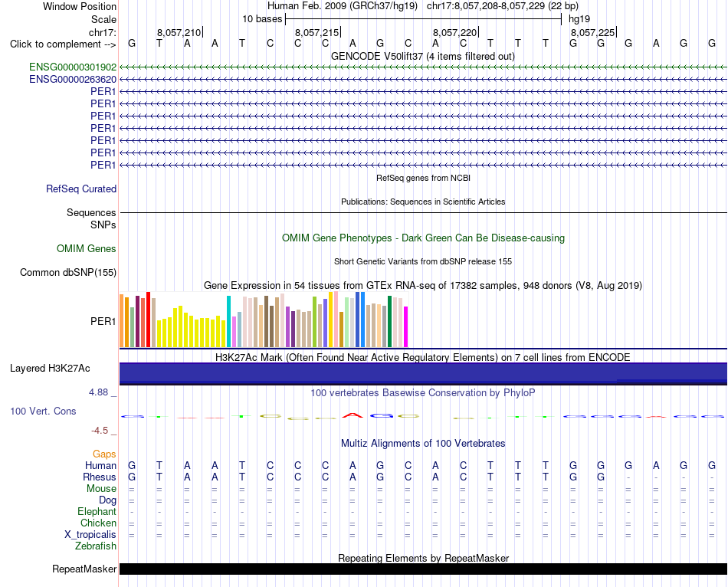Open Short Genetic Variants from dbSNP title

point(423,261)
